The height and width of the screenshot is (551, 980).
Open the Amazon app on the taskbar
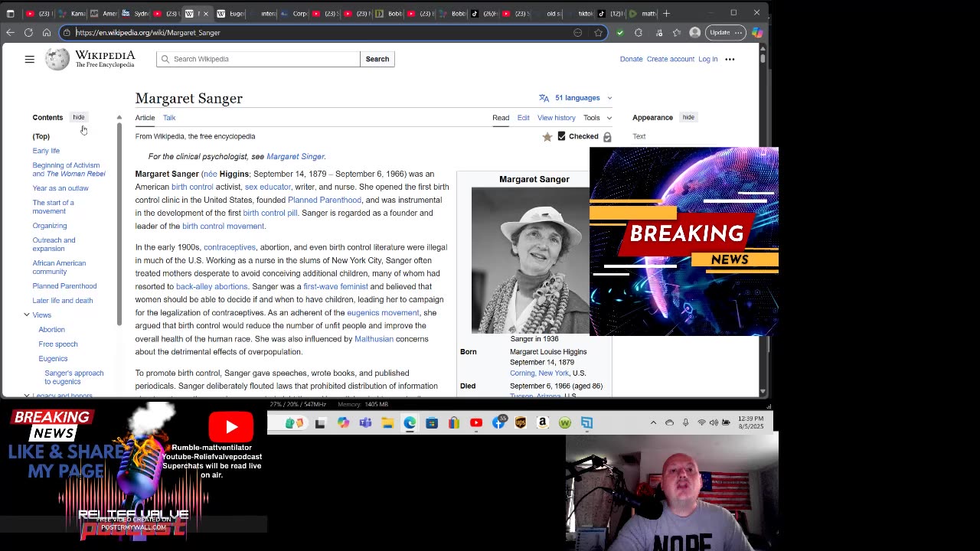pos(543,422)
